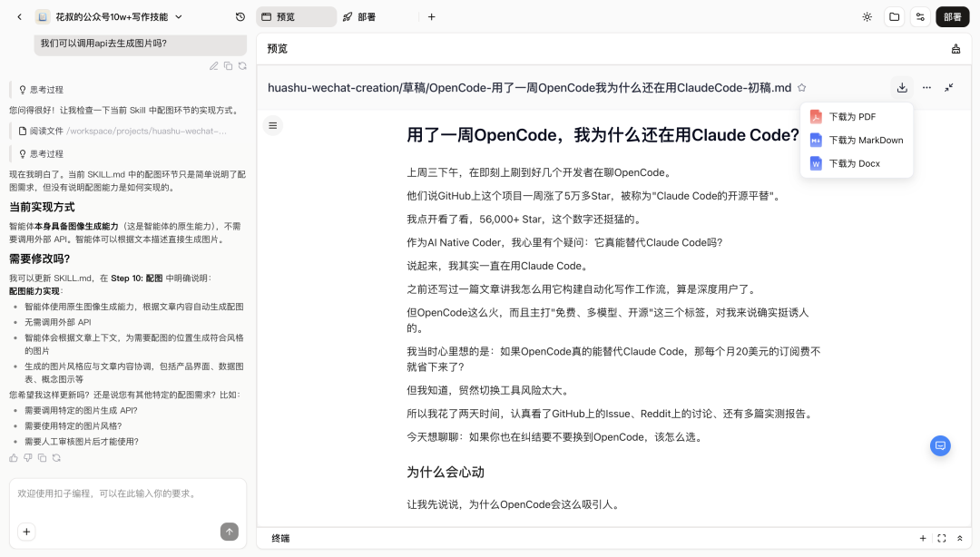Expand the terminal panel chevron

click(959, 538)
